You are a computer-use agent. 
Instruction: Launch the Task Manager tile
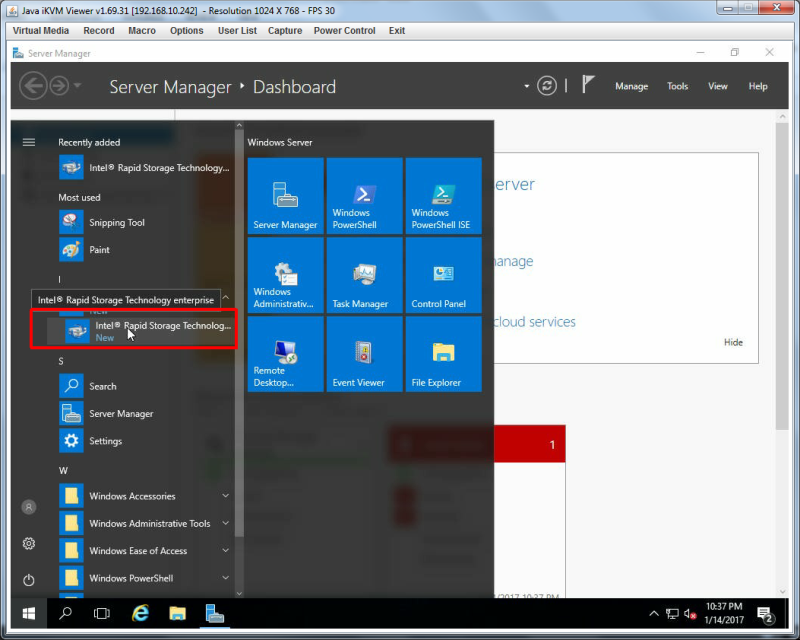(364, 275)
